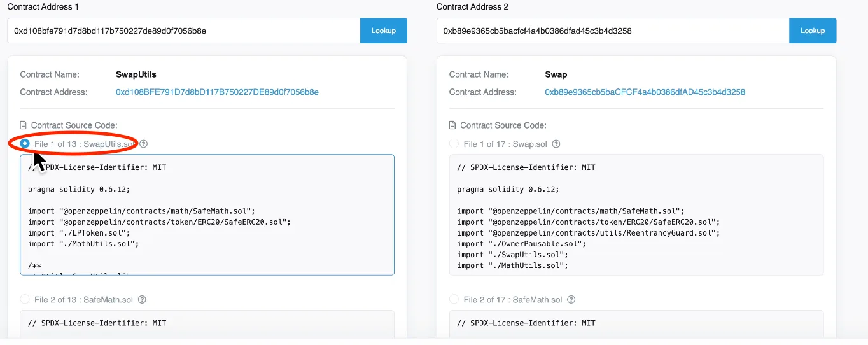
Task: Focus the Contract Address 1 input field
Action: tap(184, 31)
